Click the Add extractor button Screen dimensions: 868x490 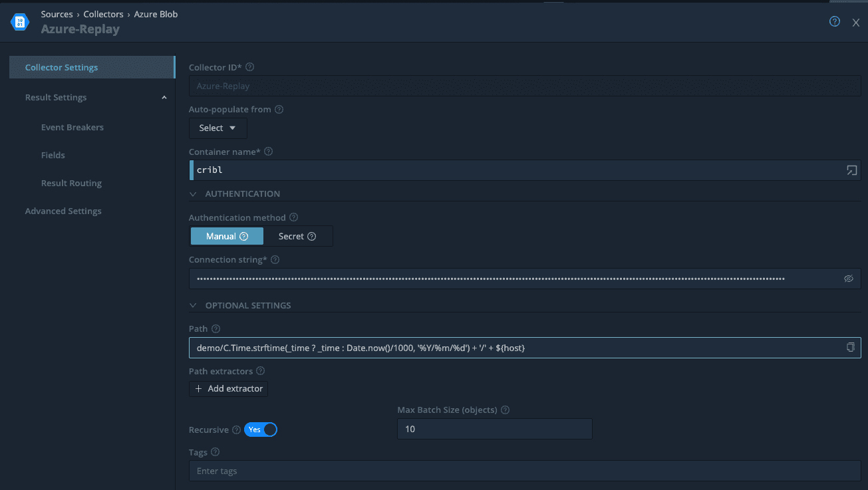click(x=228, y=388)
